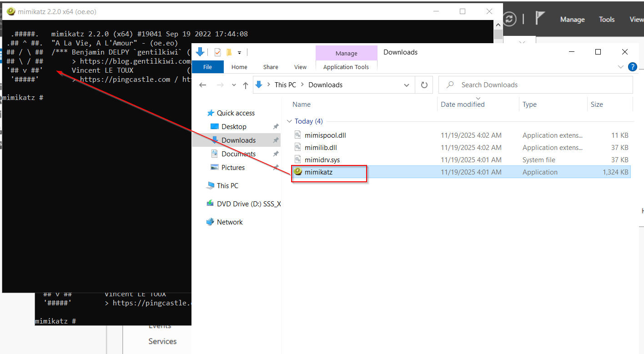The image size is (644, 354).
Task: Click New Folder icon in quick access toolbar
Action: pos(229,52)
